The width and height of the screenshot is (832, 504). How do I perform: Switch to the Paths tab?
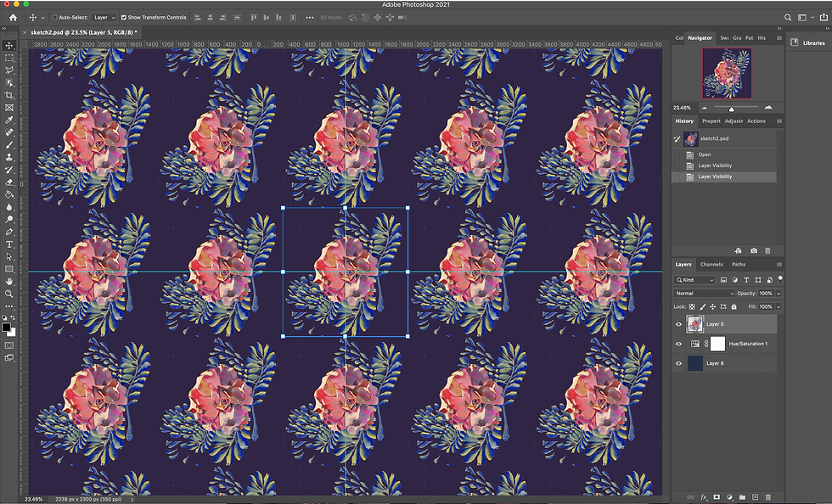coord(739,264)
